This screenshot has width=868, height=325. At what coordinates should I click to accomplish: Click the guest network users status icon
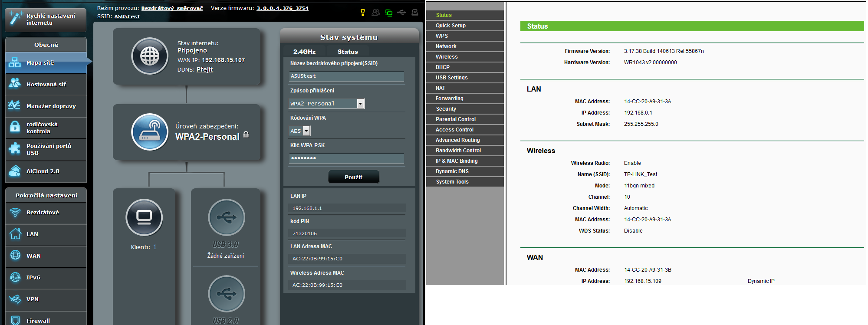pyautogui.click(x=376, y=13)
